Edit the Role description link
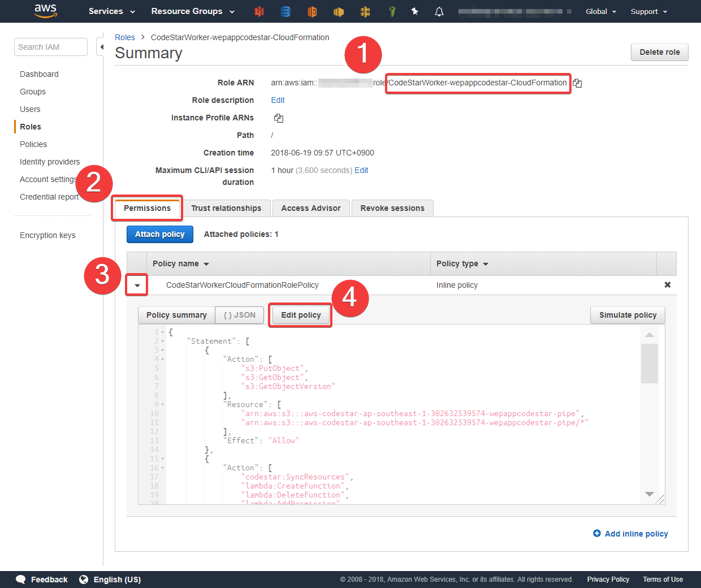Viewport: 701px width, 588px height. coord(278,100)
